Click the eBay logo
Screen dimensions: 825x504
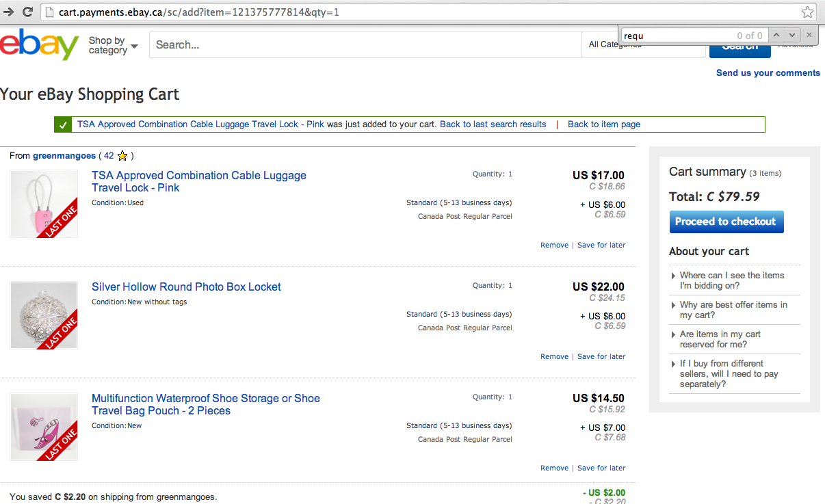(x=40, y=44)
